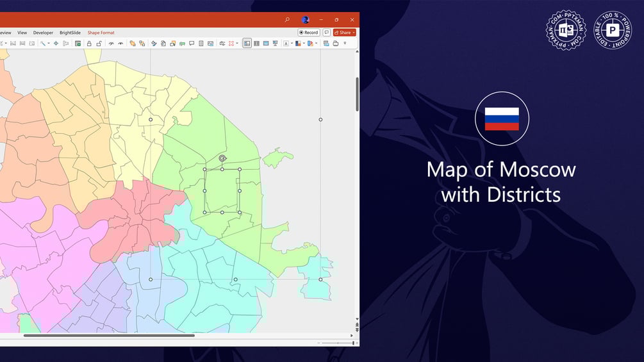This screenshot has height=362, width=644.
Task: Click the horizontal scrollbar thumb
Action: pos(109,335)
